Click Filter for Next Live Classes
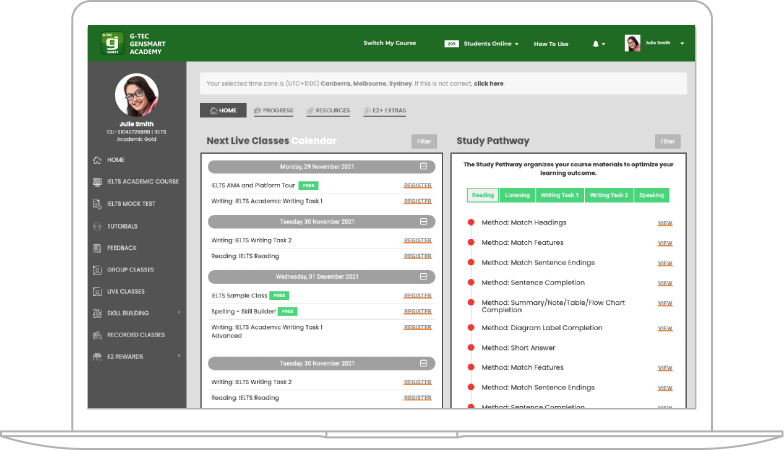 point(424,142)
